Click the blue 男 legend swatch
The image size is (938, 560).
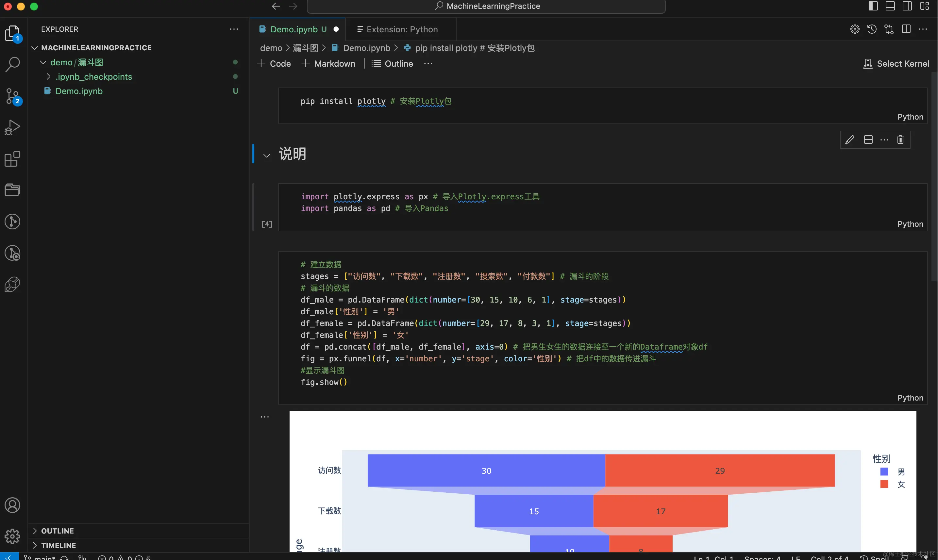(884, 472)
